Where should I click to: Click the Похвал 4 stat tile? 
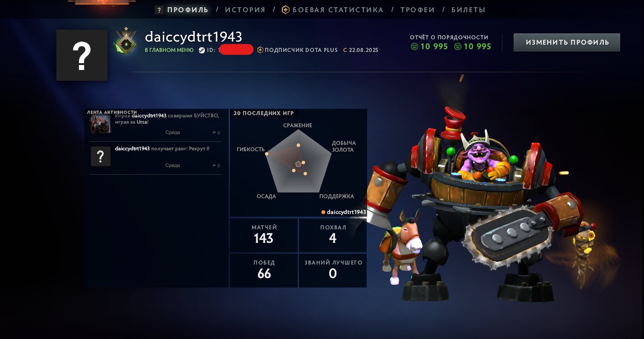click(x=333, y=235)
